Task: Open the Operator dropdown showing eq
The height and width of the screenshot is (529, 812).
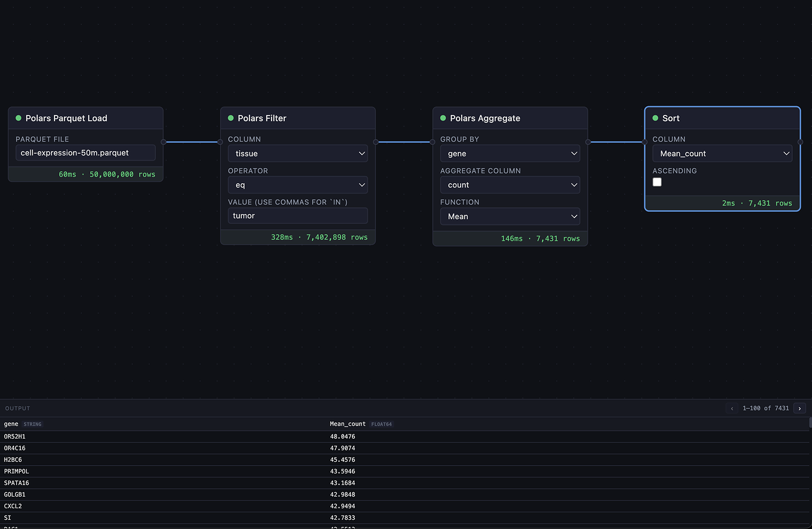Action: 298,184
